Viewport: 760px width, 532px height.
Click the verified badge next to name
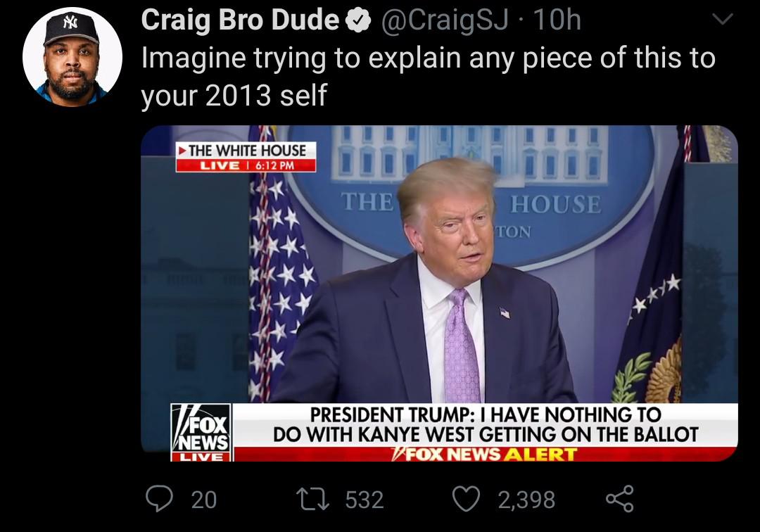coord(358,21)
